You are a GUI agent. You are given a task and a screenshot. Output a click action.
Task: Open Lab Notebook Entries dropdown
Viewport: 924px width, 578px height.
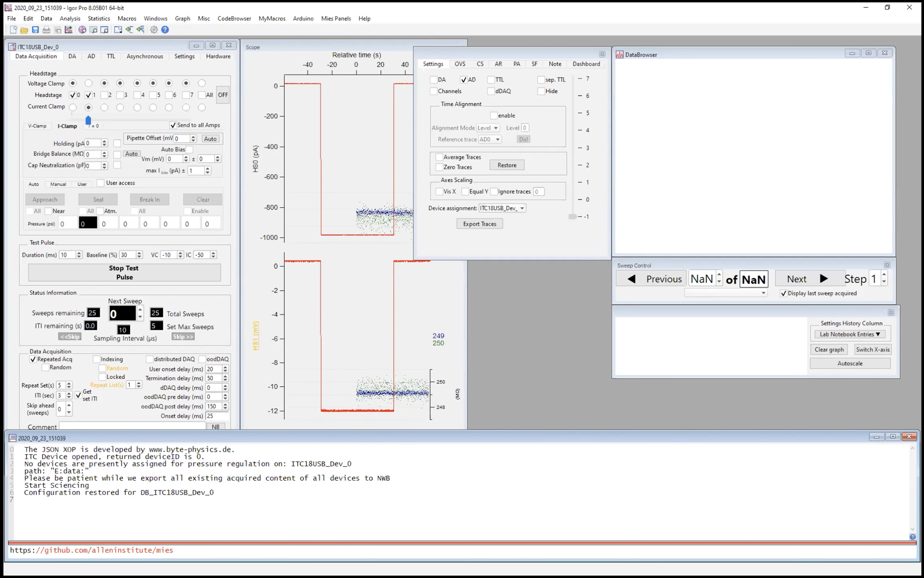[x=849, y=334]
